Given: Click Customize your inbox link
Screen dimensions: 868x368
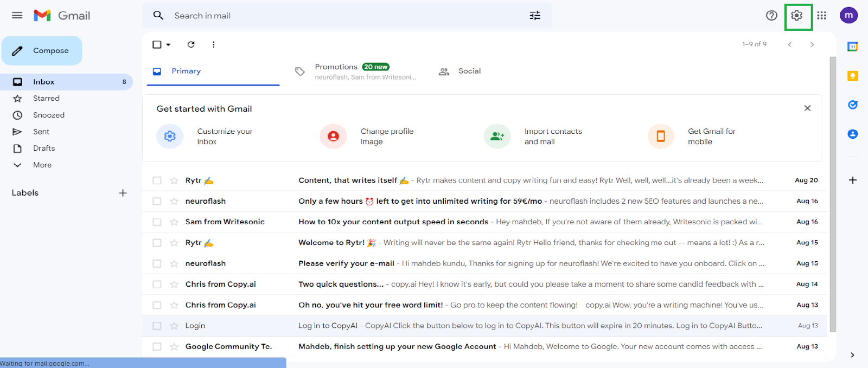Looking at the screenshot, I should pyautogui.click(x=225, y=136).
